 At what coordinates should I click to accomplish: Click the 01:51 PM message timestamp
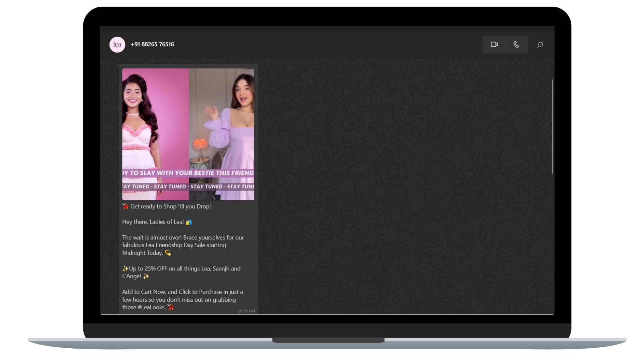pyautogui.click(x=247, y=311)
